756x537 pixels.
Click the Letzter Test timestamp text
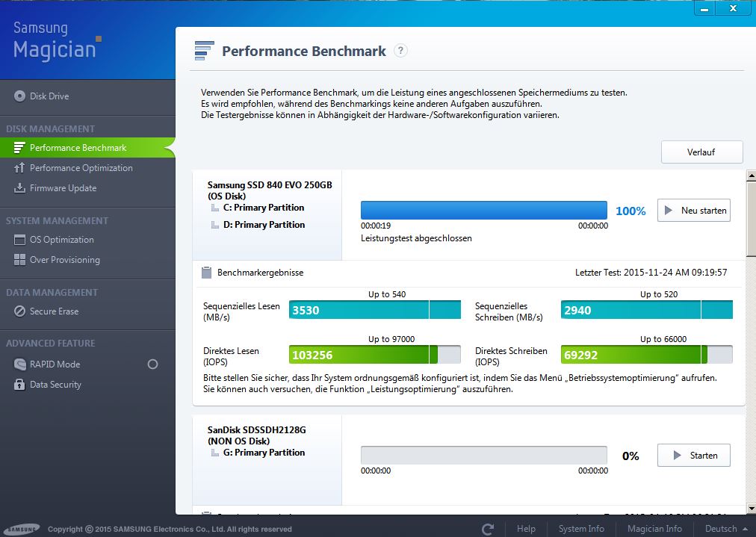[x=651, y=273]
